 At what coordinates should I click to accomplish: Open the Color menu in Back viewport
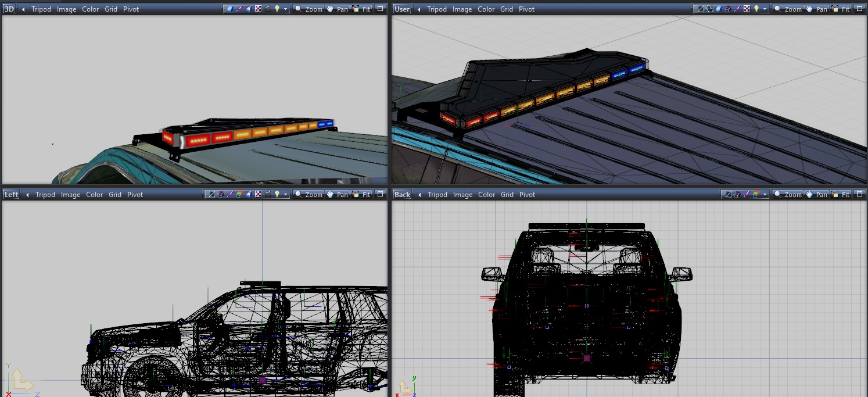point(486,195)
